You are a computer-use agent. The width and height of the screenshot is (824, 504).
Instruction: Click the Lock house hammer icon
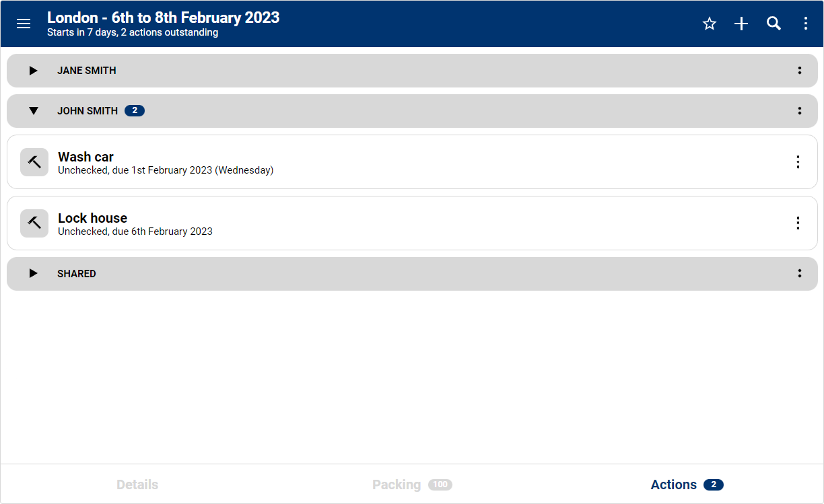[x=34, y=223]
